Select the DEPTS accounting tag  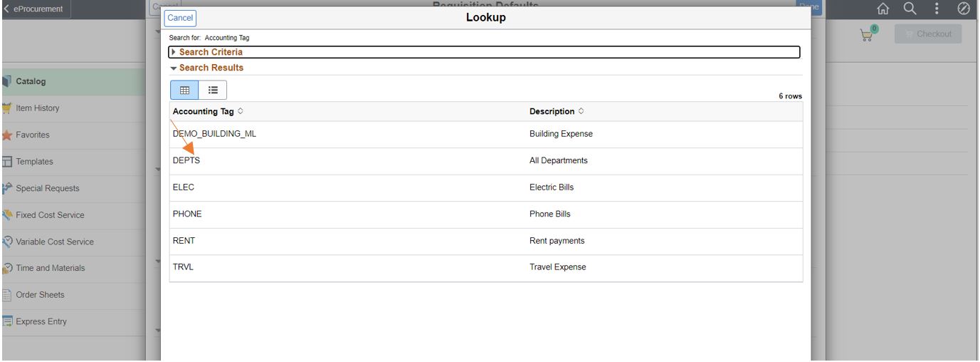coord(186,161)
